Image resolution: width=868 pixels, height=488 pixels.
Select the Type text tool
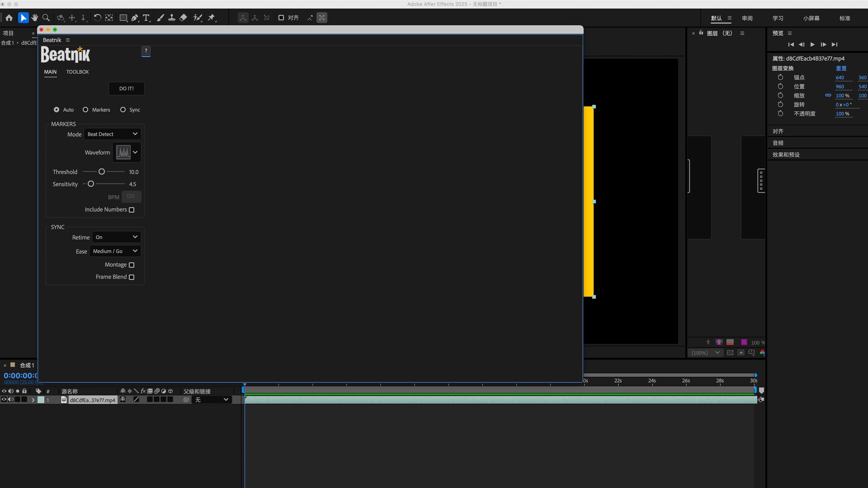point(146,18)
